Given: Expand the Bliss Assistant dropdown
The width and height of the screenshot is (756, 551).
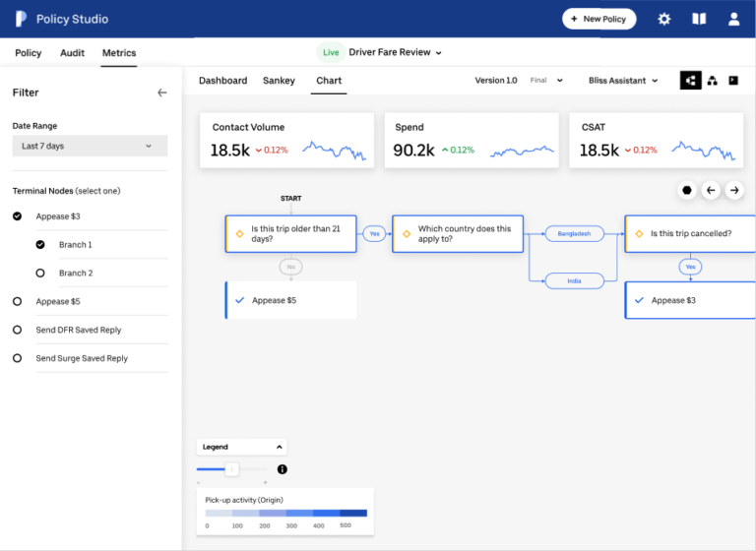Looking at the screenshot, I should click(623, 81).
